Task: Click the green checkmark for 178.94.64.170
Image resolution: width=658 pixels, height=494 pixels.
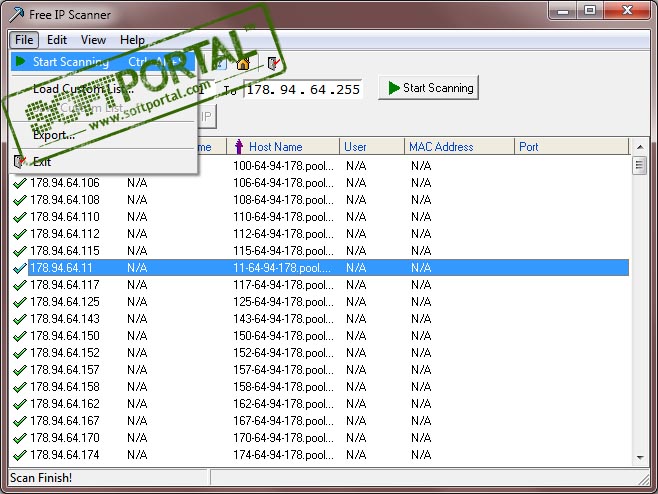Action: [x=20, y=438]
